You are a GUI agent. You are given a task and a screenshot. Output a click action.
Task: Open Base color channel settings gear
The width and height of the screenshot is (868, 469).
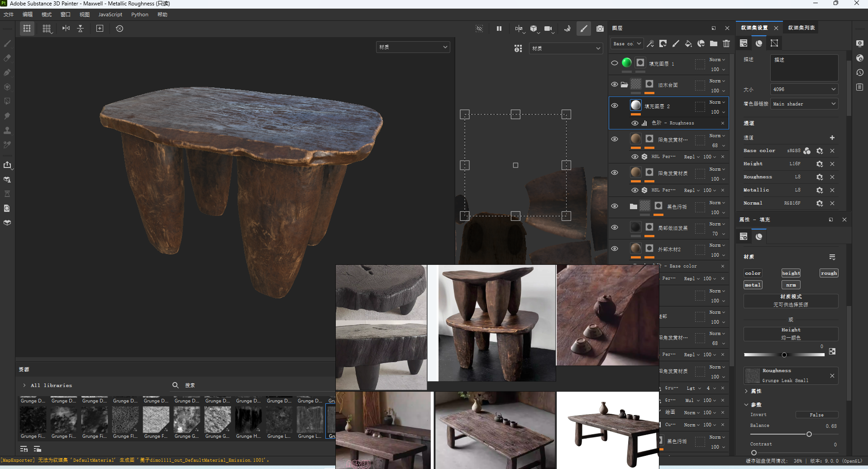coord(820,151)
